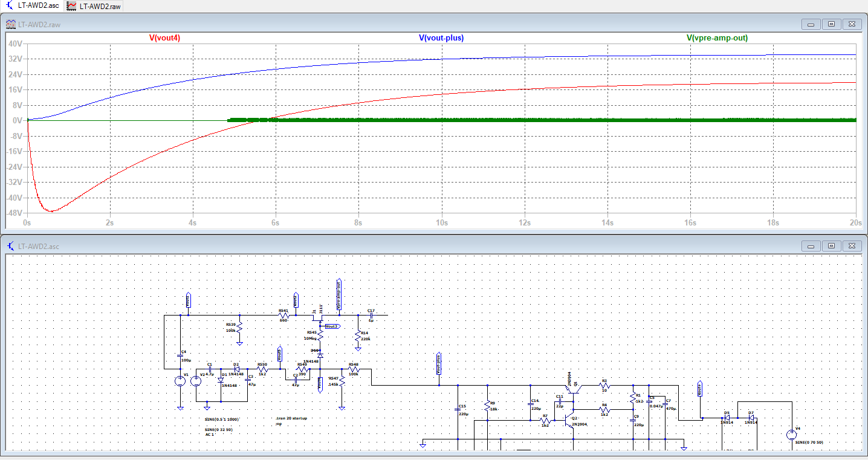Image resolution: width=868 pixels, height=460 pixels.
Task: Click the 40V vertical axis label
Action: coord(15,44)
